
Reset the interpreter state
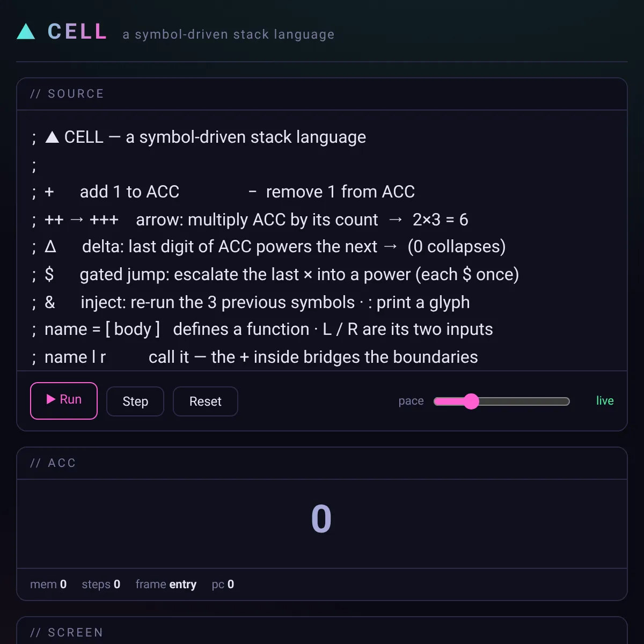(206, 401)
